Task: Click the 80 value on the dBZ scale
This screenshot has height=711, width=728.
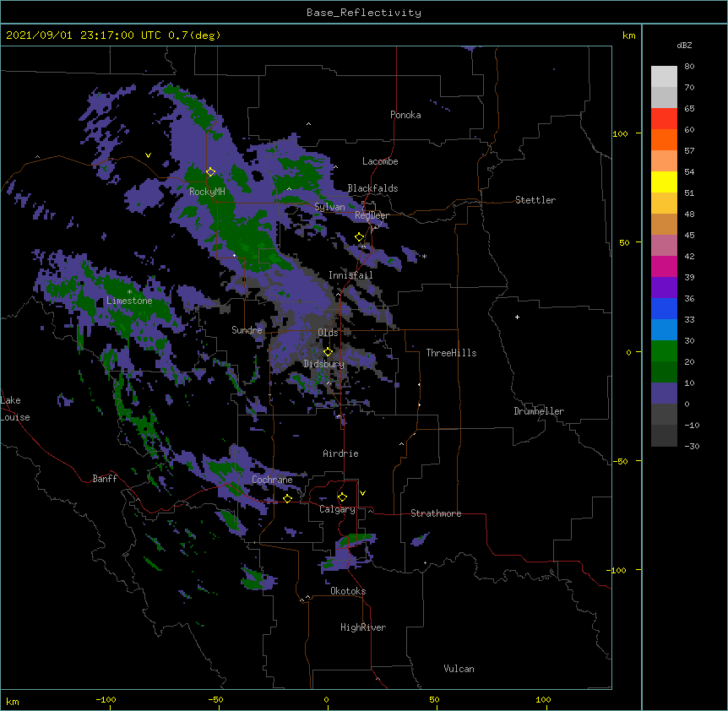Action: tap(689, 67)
